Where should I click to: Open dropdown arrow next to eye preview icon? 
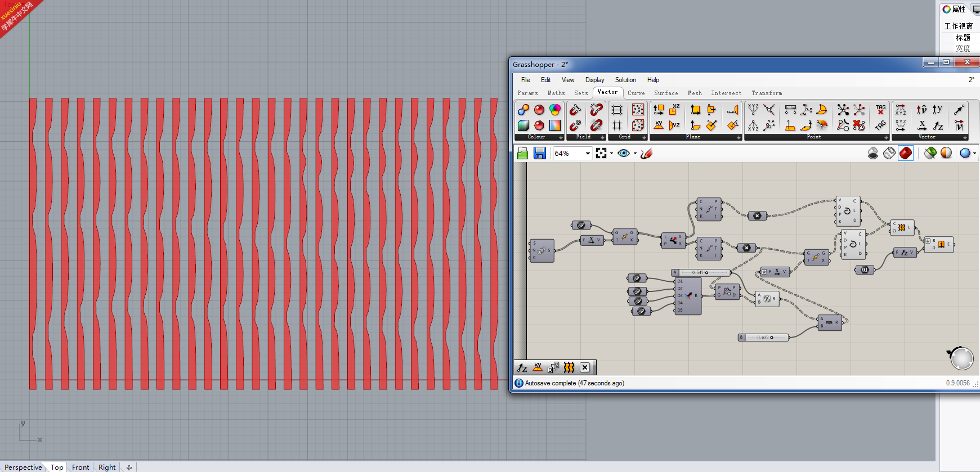click(635, 153)
